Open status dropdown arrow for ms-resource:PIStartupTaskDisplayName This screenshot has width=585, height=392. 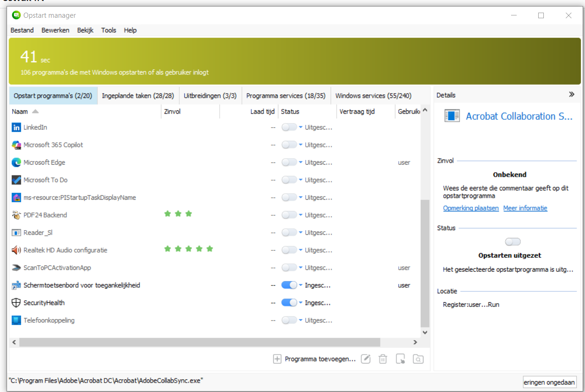click(300, 197)
